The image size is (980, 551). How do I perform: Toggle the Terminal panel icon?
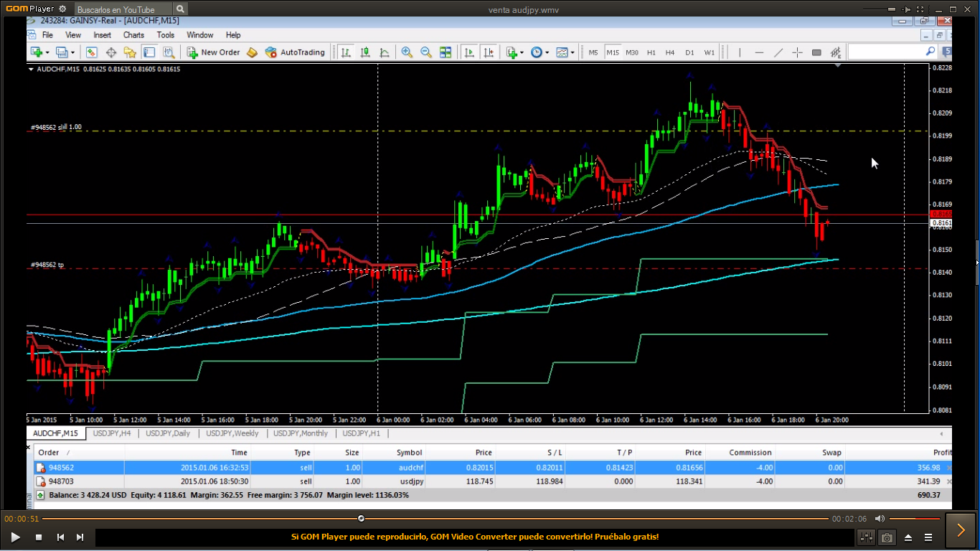point(149,52)
